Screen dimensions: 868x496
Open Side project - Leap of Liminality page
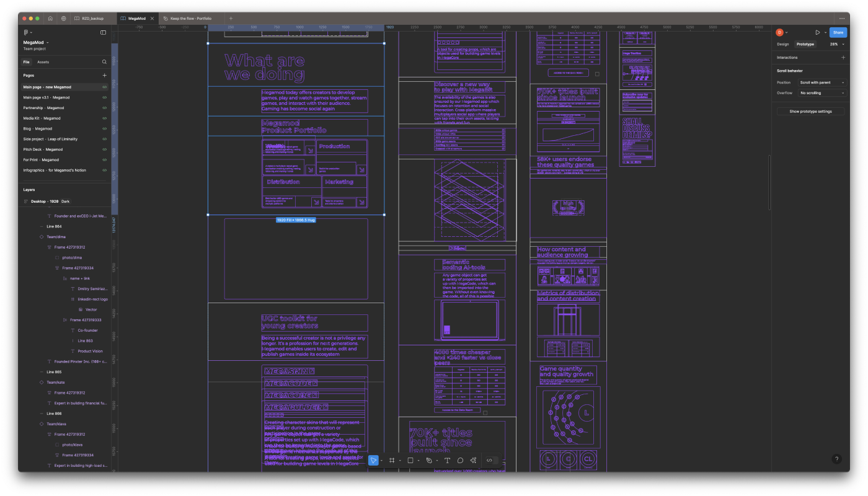[x=64, y=139]
